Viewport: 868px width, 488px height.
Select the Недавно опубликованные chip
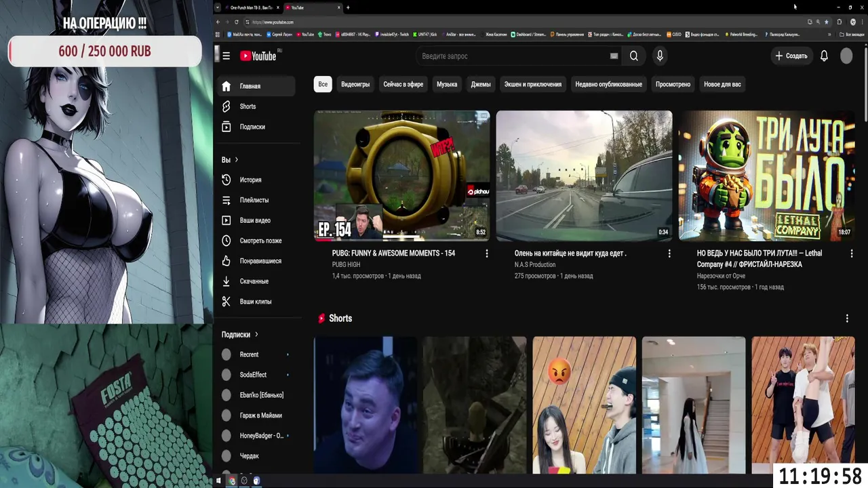(608, 84)
